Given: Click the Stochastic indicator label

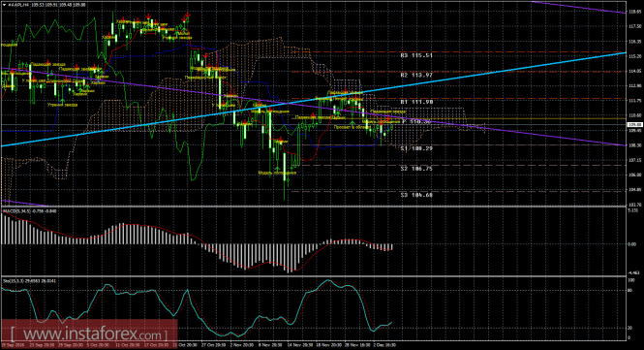Looking at the screenshot, I should (30, 280).
